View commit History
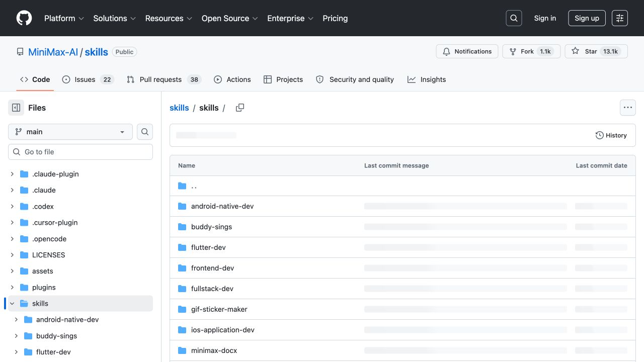The image size is (644, 362). click(x=611, y=135)
